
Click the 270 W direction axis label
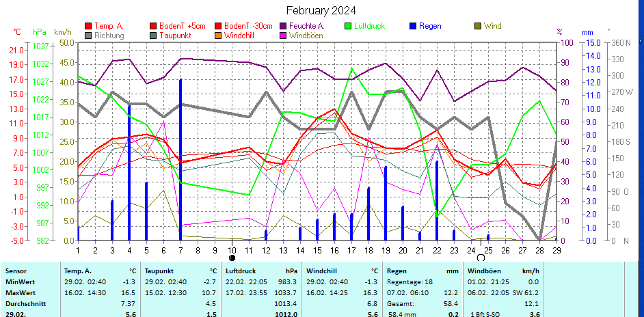[623, 92]
